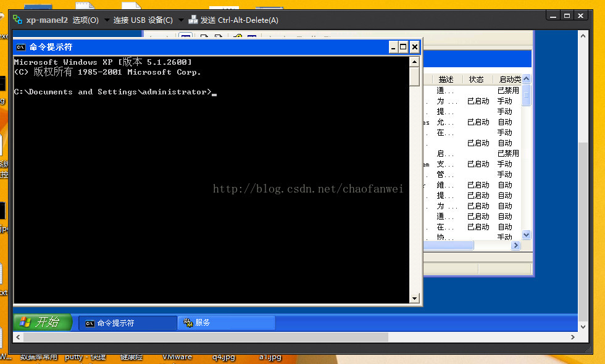Click 手动 startup type in the 支... row
This screenshot has width=605, height=364.
[505, 164]
